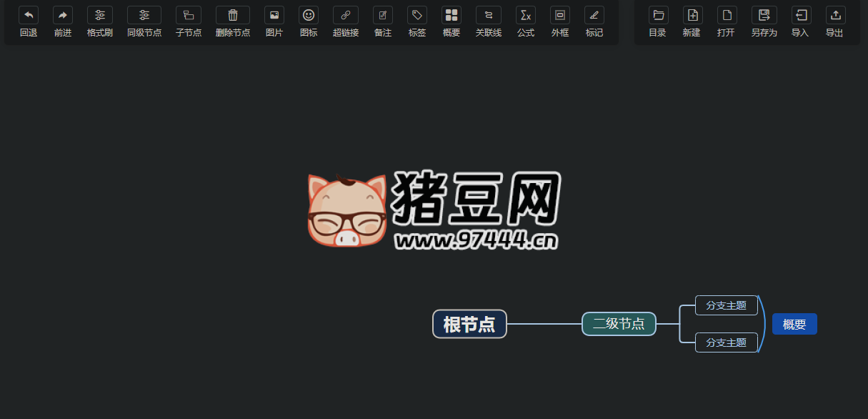
Task: Insert an image using 图片 tool
Action: point(274,21)
